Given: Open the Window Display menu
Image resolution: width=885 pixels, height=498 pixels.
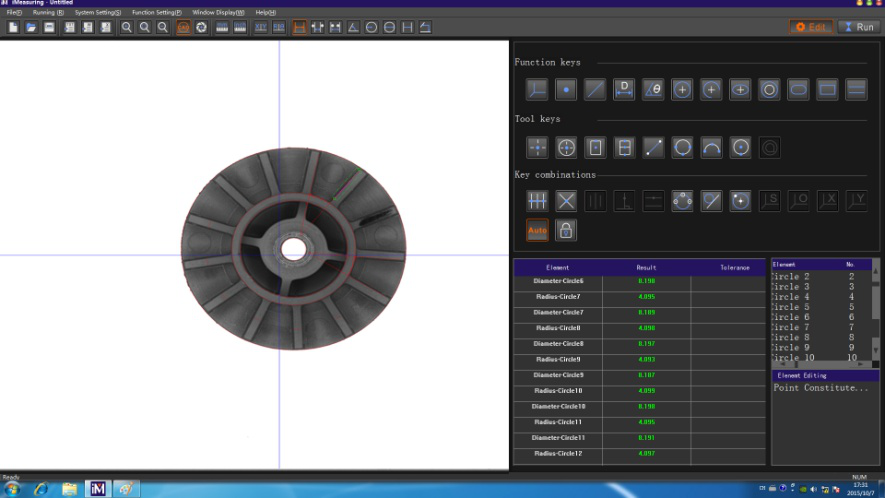Looking at the screenshot, I should [x=218, y=12].
